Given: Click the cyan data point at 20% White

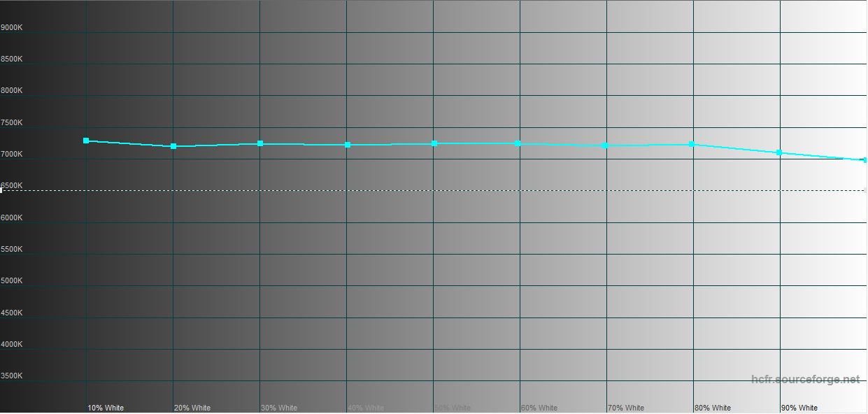Looking at the screenshot, I should click(x=173, y=146).
